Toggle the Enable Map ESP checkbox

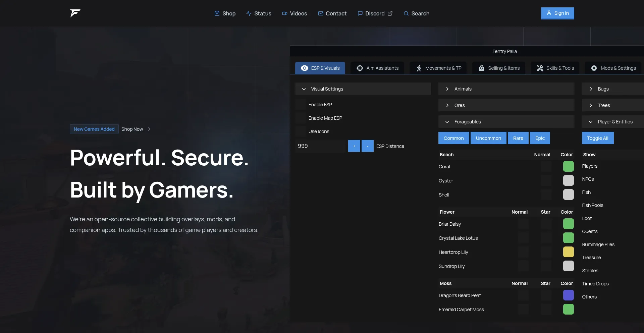point(301,118)
